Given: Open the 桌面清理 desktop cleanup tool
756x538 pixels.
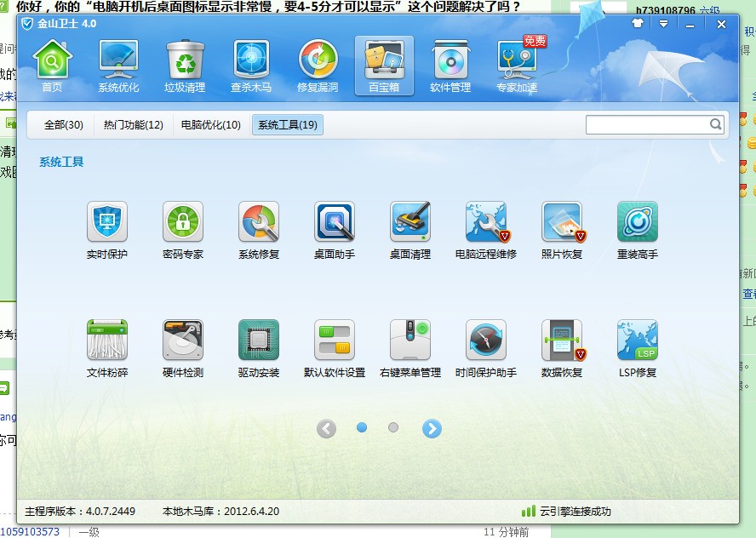Looking at the screenshot, I should click(410, 222).
